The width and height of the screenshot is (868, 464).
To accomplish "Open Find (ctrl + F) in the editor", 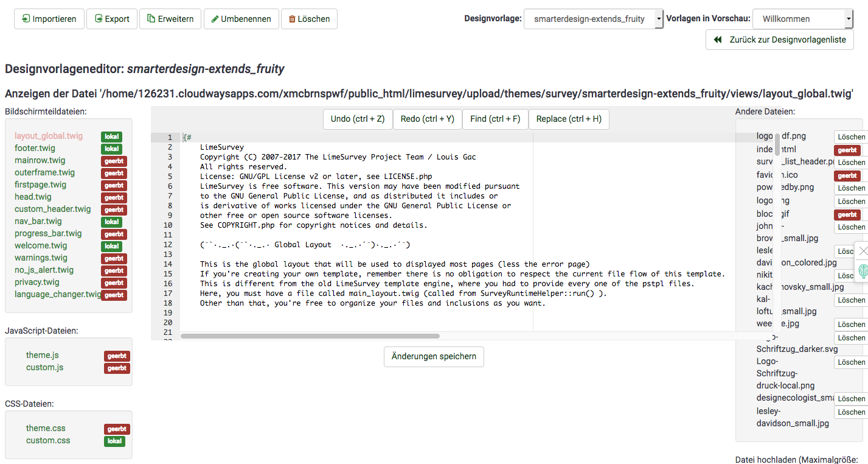I will 495,119.
